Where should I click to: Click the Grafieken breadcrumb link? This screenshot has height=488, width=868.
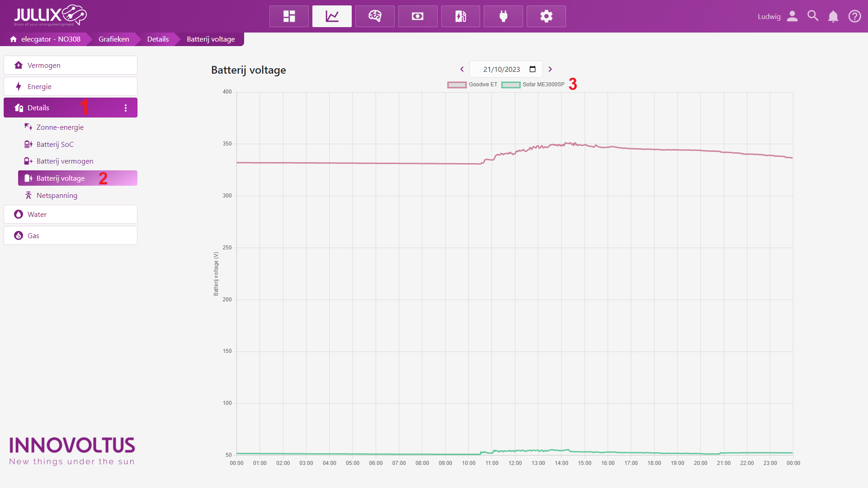point(113,39)
